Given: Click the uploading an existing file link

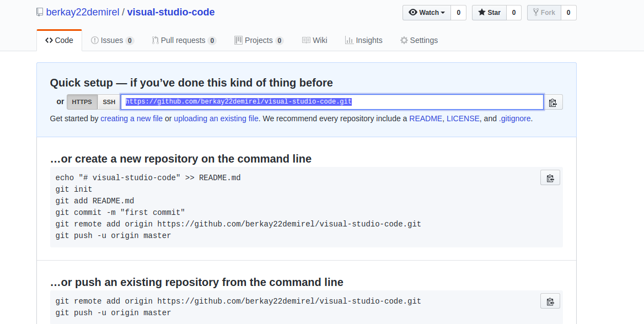Looking at the screenshot, I should click(x=216, y=118).
